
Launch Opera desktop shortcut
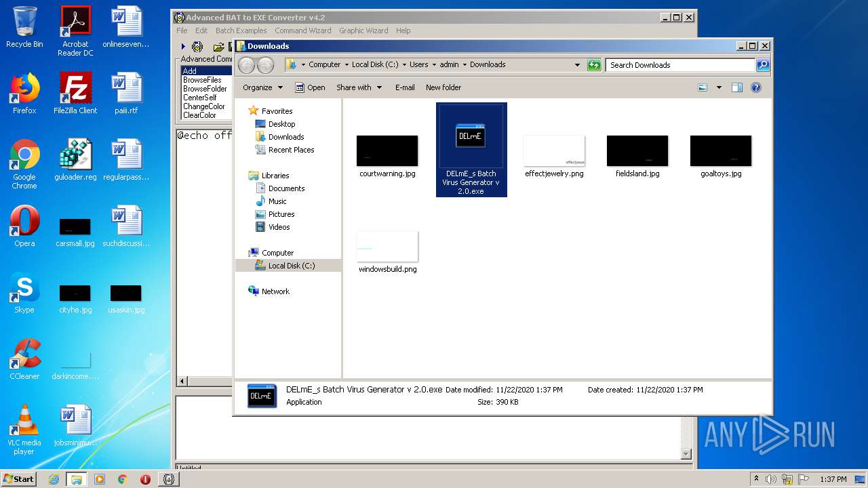pyautogui.click(x=24, y=226)
